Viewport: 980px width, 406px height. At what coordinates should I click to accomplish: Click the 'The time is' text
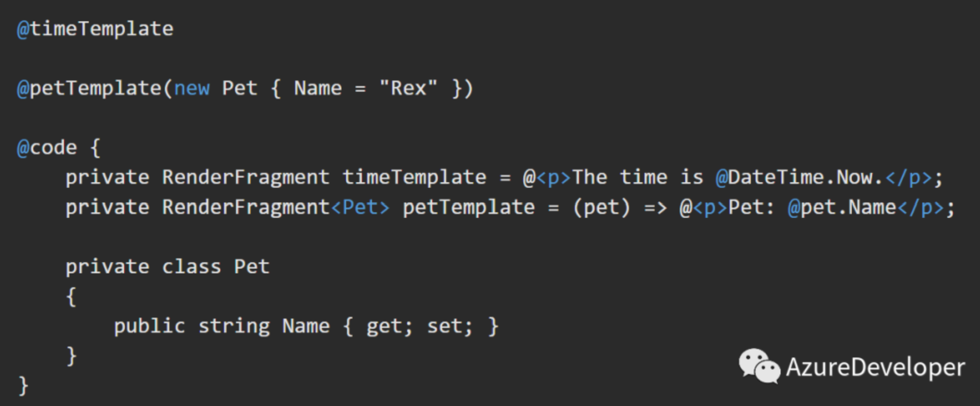coord(638,177)
